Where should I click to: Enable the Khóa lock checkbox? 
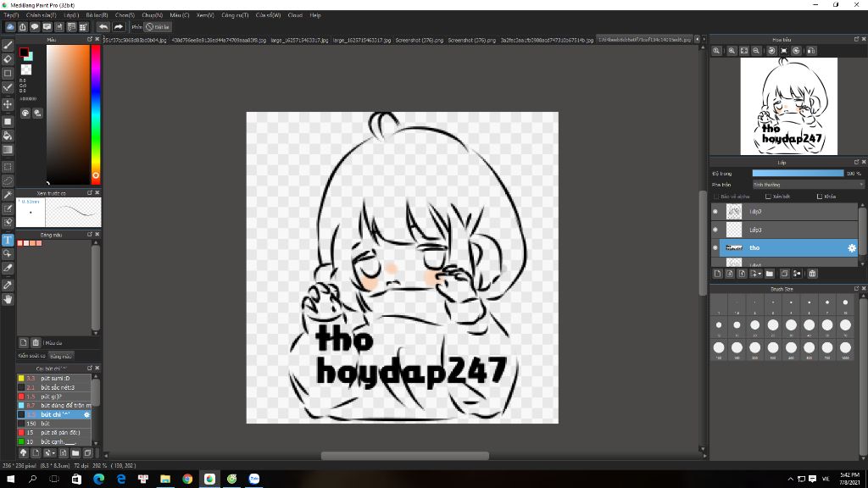pos(820,197)
